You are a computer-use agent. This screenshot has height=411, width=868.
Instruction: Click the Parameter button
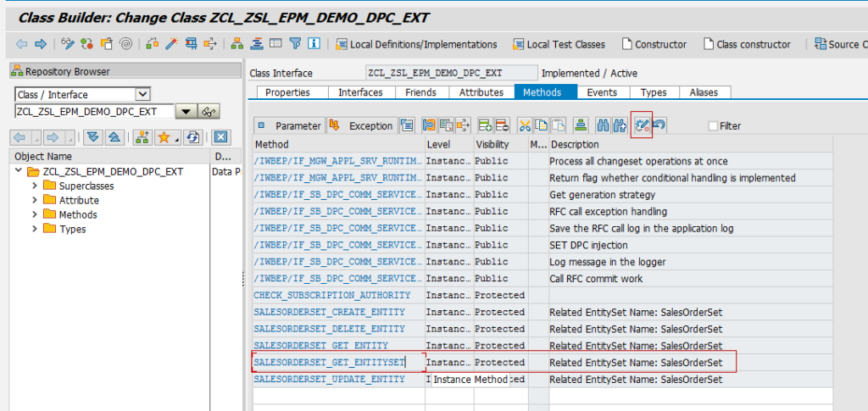[289, 125]
